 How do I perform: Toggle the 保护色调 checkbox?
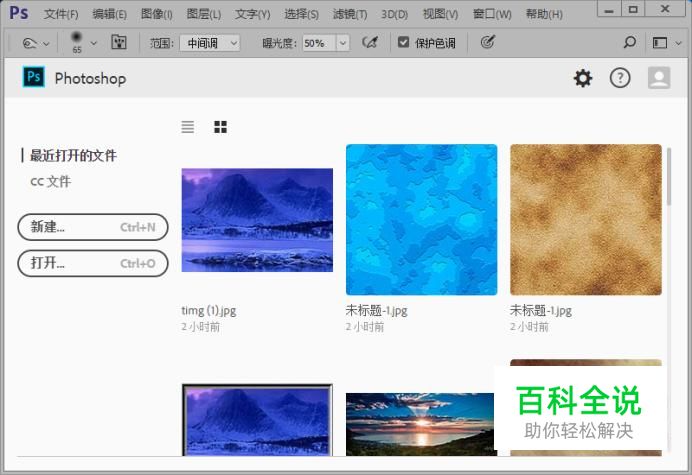coord(403,42)
